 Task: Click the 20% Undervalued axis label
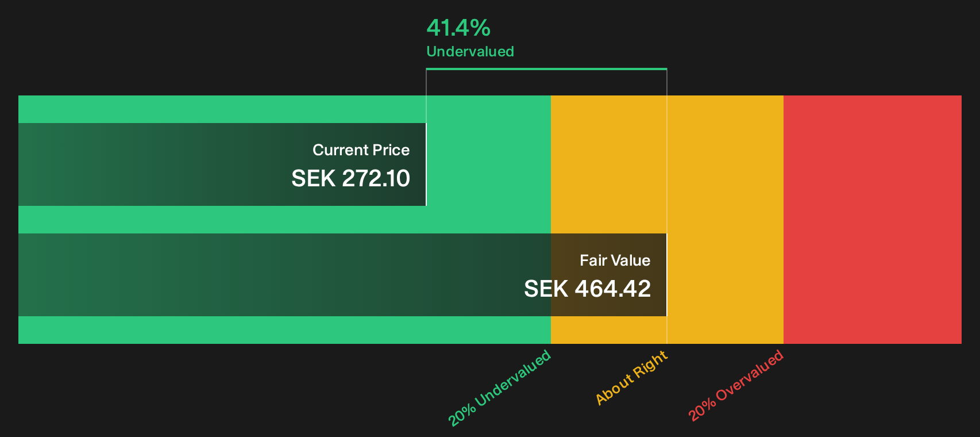click(499, 388)
